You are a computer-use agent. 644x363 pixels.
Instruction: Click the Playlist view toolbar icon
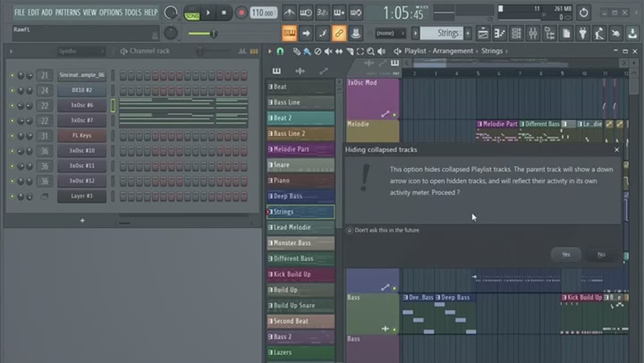483,34
